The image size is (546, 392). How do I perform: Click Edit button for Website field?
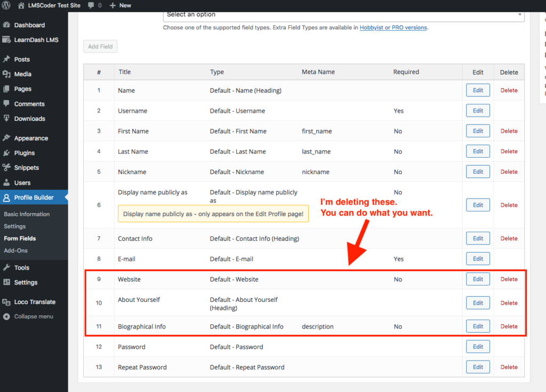(478, 279)
